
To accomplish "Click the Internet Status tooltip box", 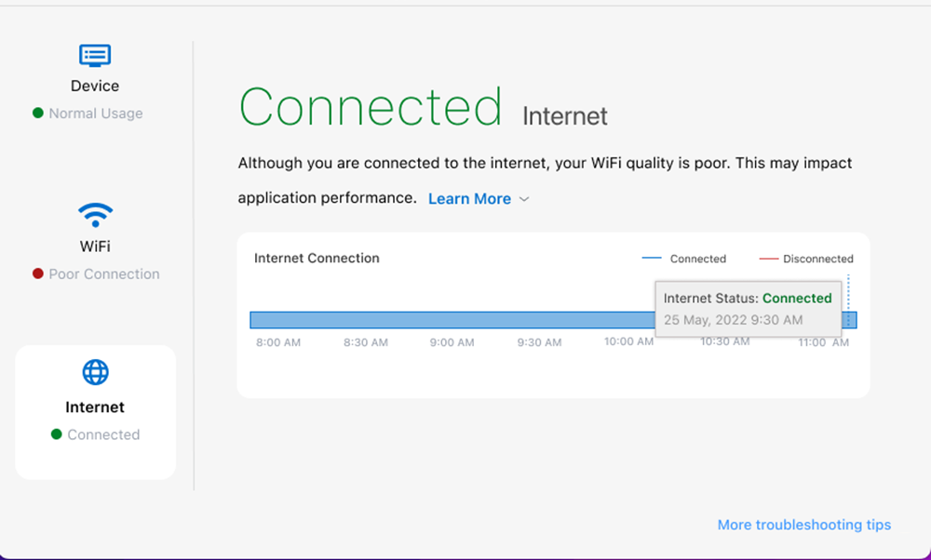I will point(748,308).
